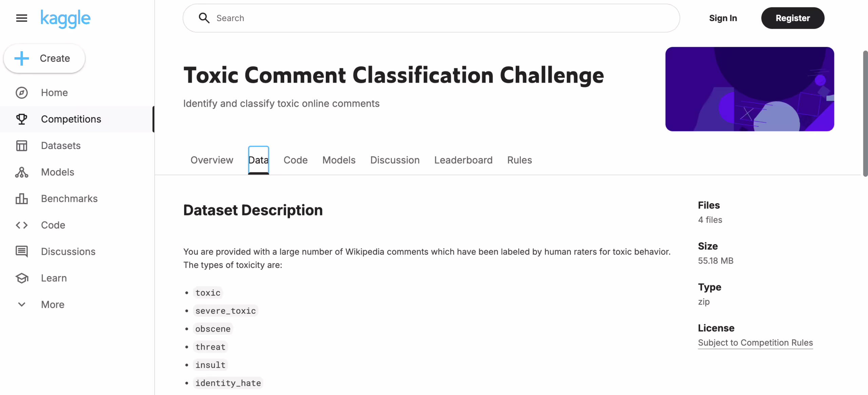The width and height of the screenshot is (868, 395).
Task: Open the Subject to Competition Rules link
Action: 755,342
